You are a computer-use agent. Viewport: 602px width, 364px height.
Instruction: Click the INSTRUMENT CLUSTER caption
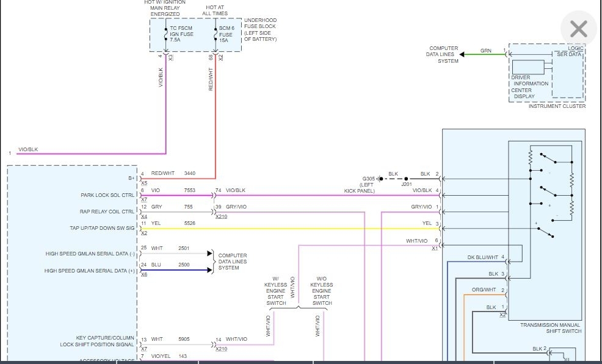(x=557, y=106)
